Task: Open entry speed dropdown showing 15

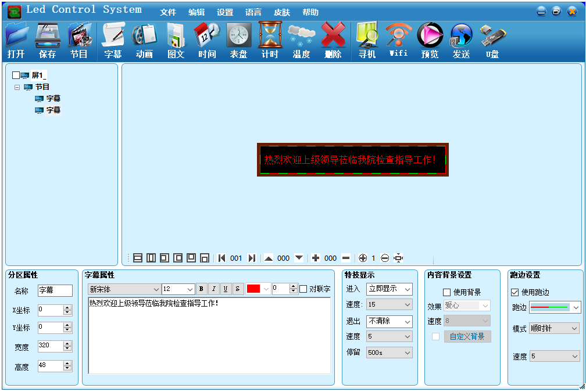Action: click(389, 305)
